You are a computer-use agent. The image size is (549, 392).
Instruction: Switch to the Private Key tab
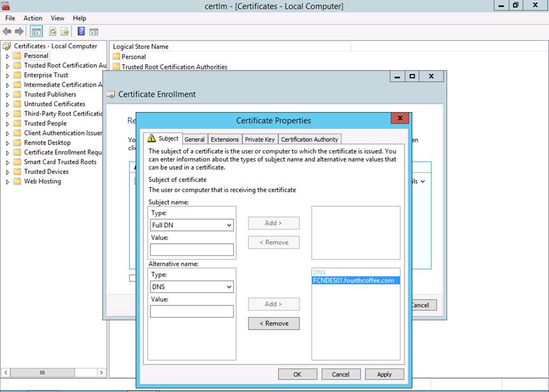pyautogui.click(x=259, y=139)
